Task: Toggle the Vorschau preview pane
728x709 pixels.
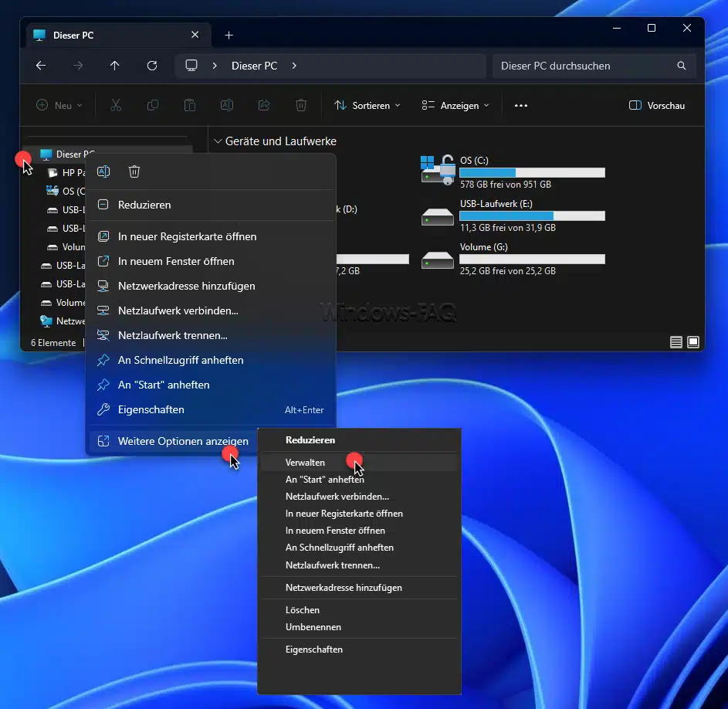Action: pos(656,106)
